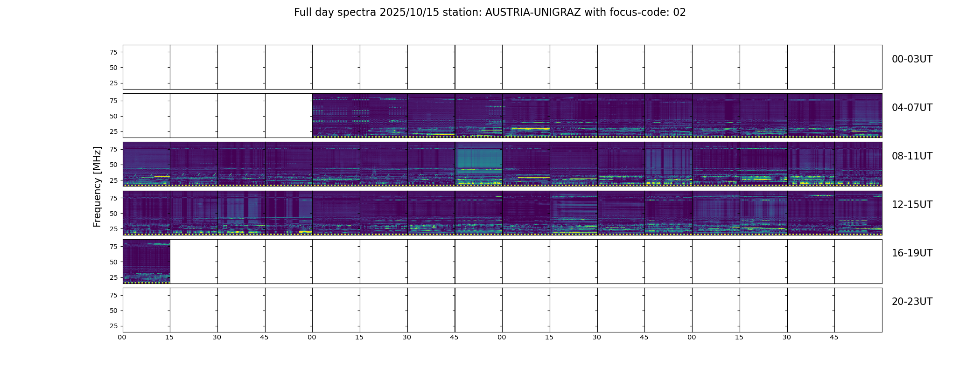
Task: Select the 14:45–15:00 UT spectrogram panel
Action: (668, 213)
